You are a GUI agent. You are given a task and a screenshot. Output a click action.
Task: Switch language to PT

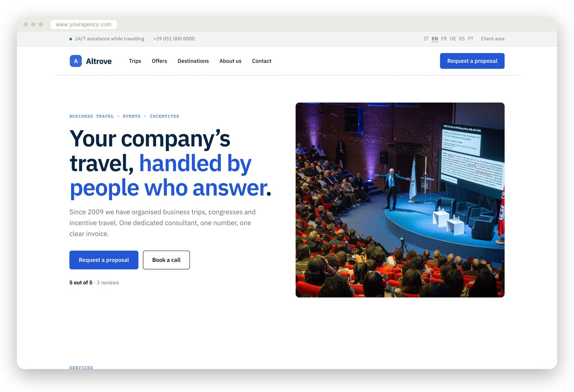[471, 39]
